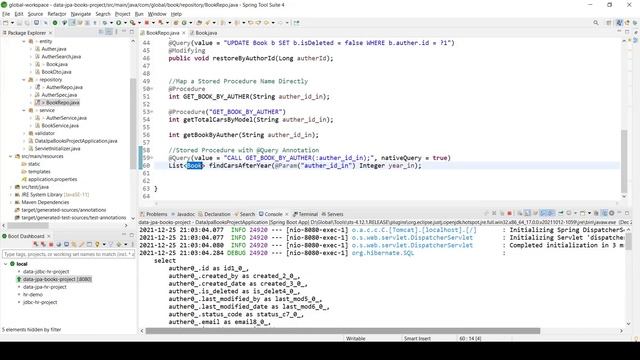Click the Debug bug icon in toolbar
640x360 pixels.
pos(105,23)
